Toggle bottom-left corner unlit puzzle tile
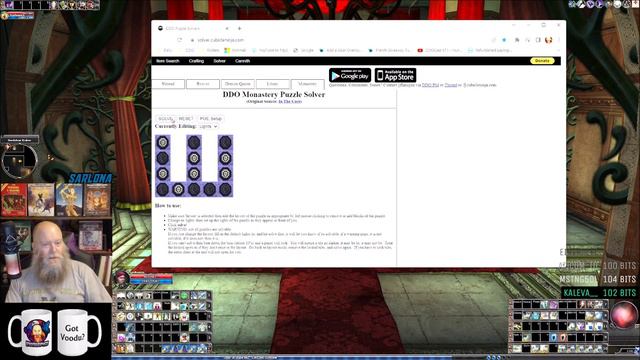640x360 pixels. pyautogui.click(x=162, y=189)
